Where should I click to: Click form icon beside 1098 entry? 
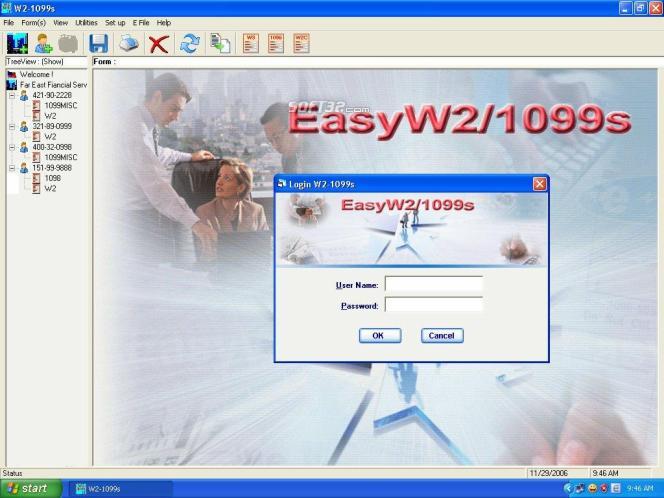coord(36,178)
